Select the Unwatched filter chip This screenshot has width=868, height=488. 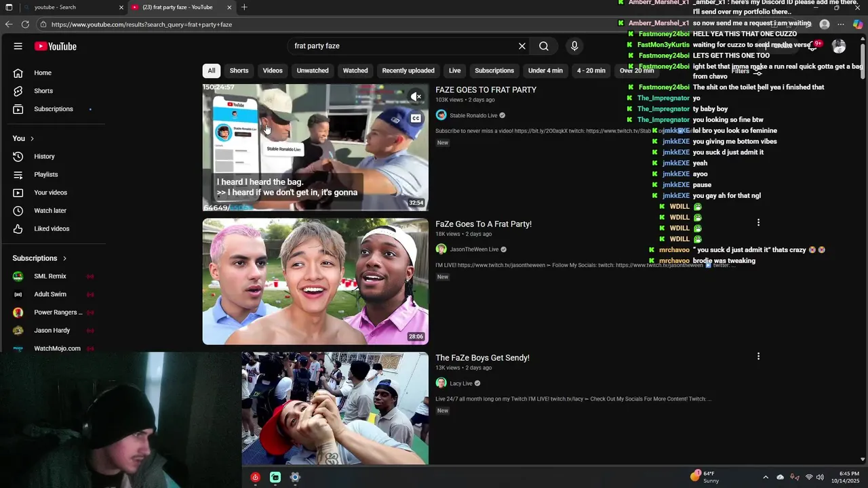coord(313,70)
